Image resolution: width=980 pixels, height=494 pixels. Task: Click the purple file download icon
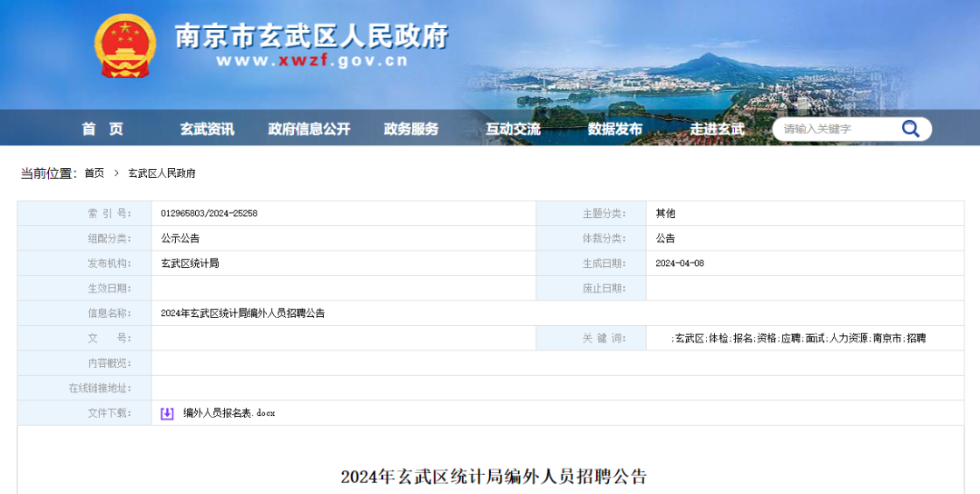pos(167,413)
